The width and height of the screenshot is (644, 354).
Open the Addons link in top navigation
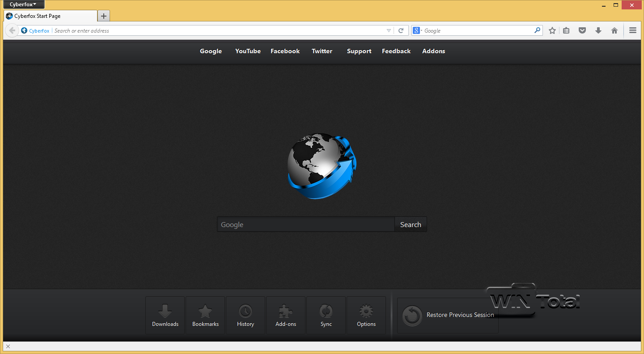(x=433, y=51)
